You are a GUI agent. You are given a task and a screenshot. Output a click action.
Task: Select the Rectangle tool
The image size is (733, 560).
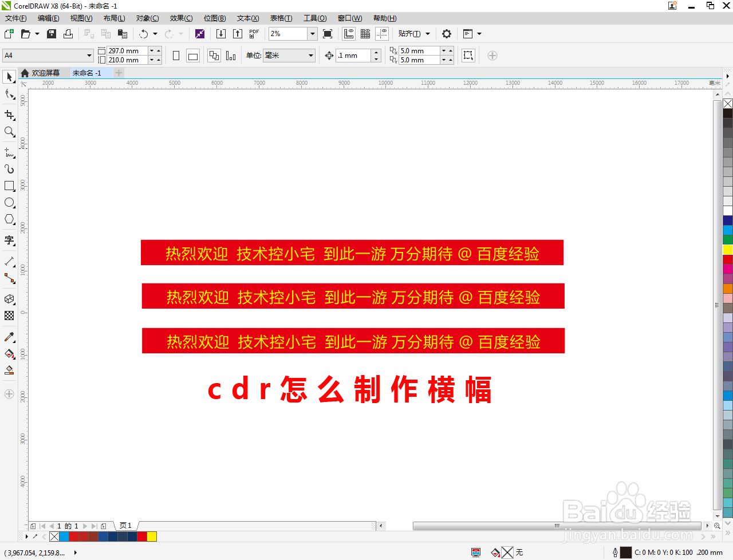9,186
